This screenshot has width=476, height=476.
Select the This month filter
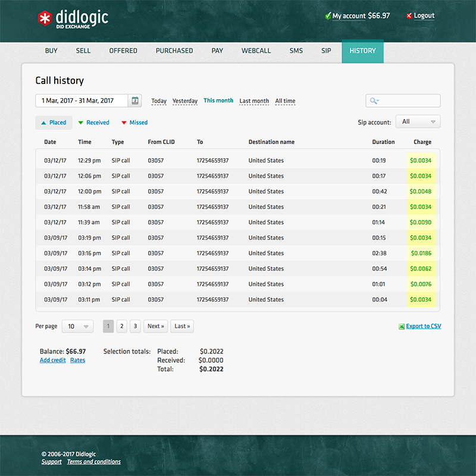click(x=218, y=101)
